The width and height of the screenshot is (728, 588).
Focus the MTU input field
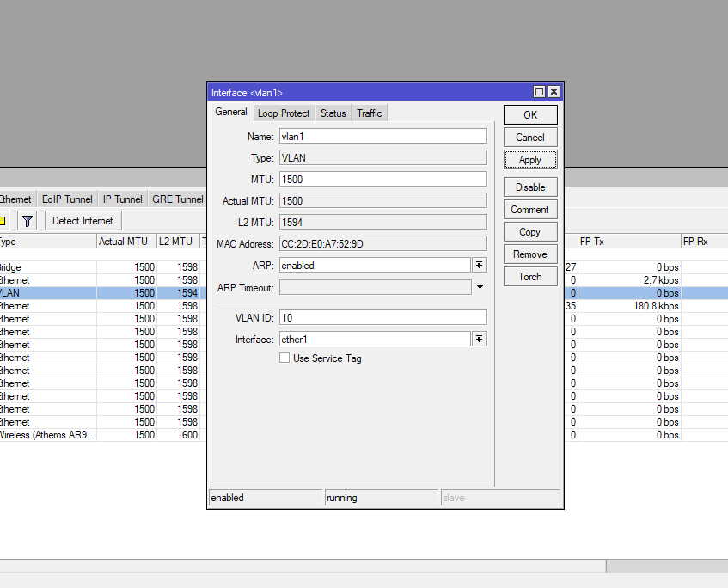(x=383, y=180)
